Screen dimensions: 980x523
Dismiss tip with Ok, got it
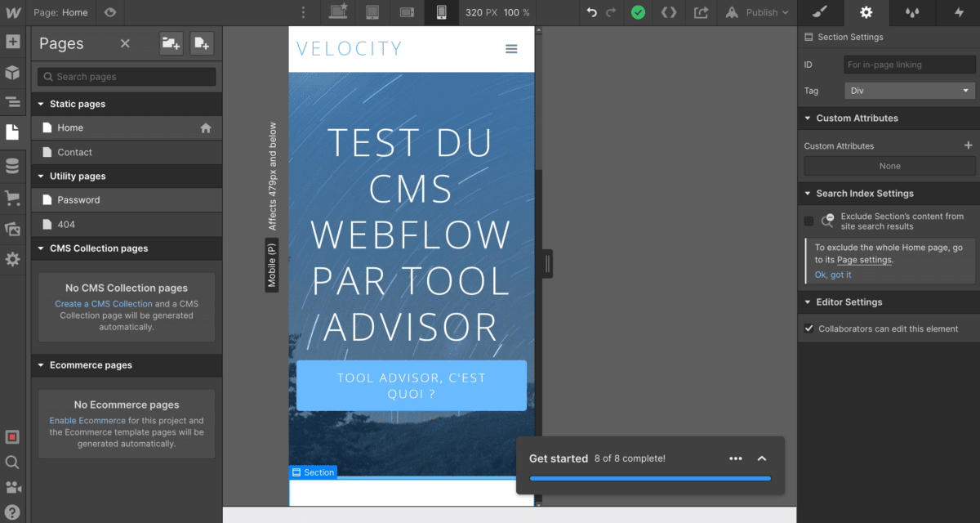point(833,275)
